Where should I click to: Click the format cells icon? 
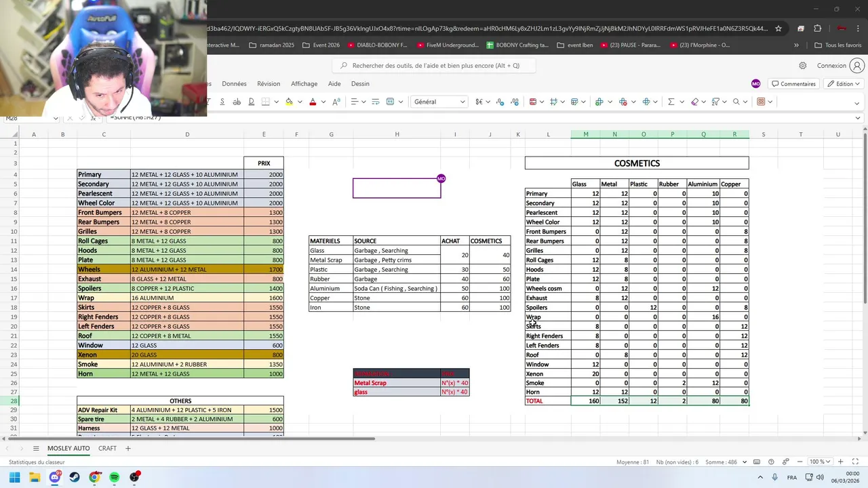[x=646, y=102]
